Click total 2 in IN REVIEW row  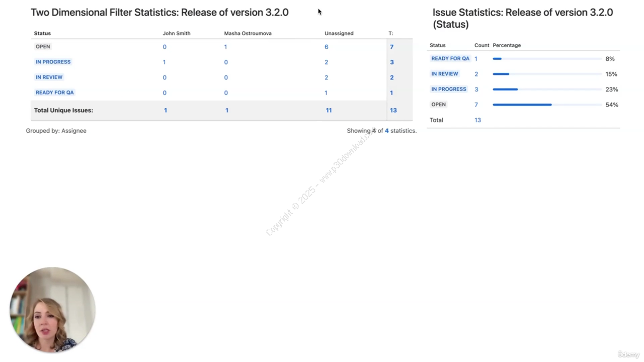(392, 77)
